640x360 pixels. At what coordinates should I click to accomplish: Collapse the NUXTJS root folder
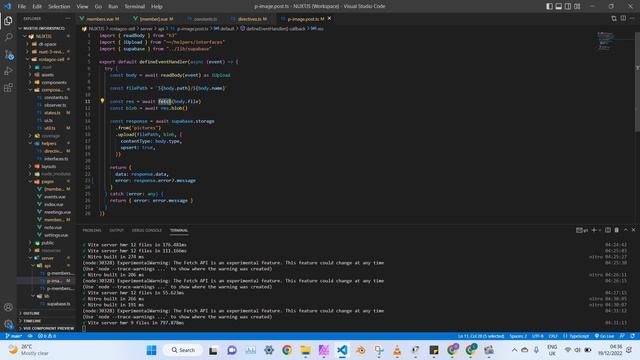click(x=25, y=36)
